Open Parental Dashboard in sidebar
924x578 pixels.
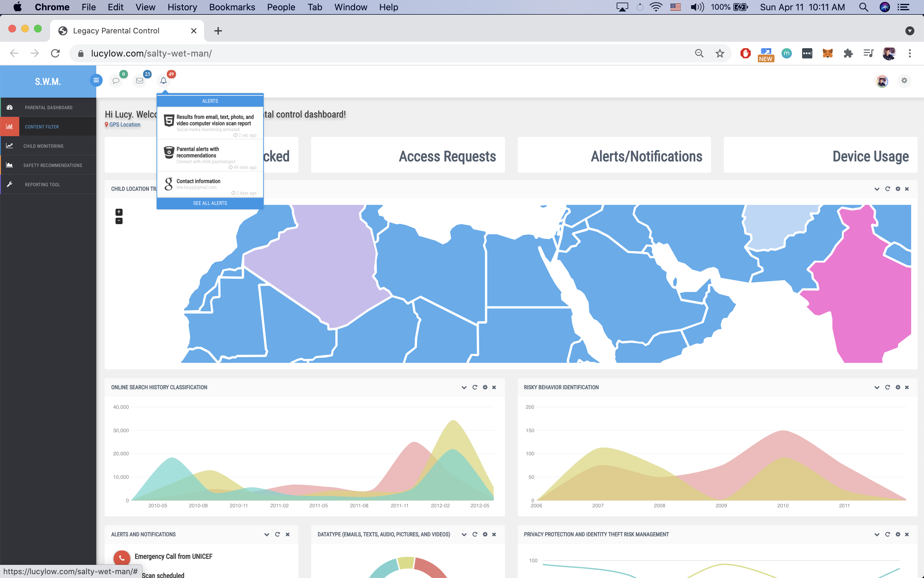(x=48, y=108)
